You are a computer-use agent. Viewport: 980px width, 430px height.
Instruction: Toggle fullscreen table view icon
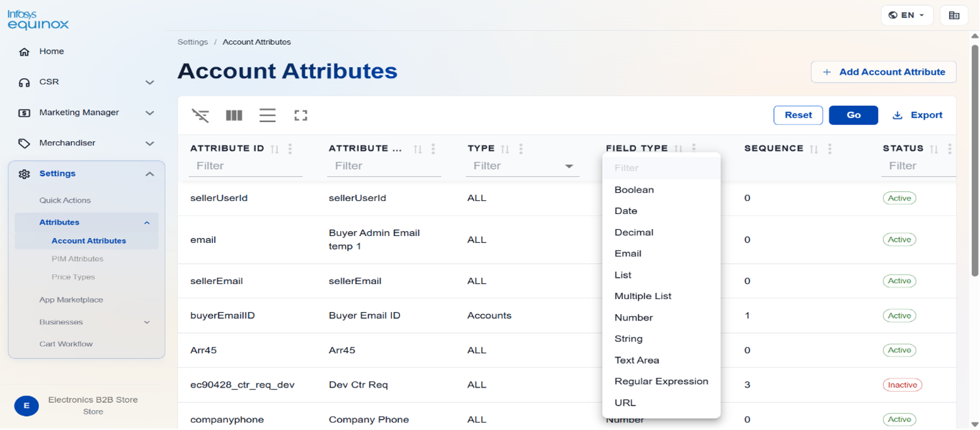[301, 115]
